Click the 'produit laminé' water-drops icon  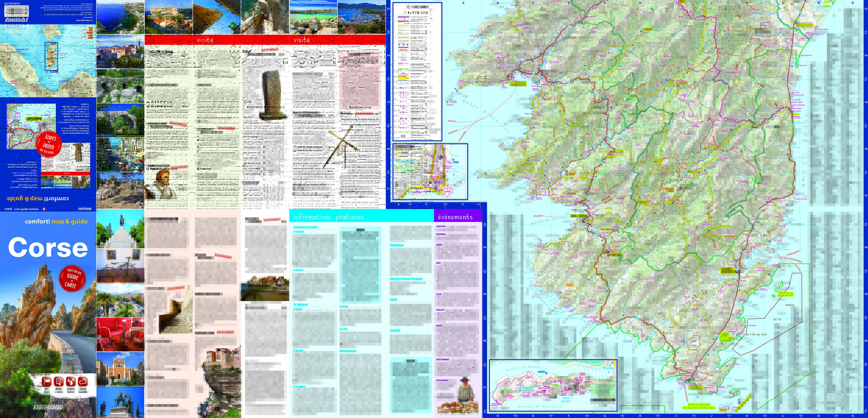point(71,381)
